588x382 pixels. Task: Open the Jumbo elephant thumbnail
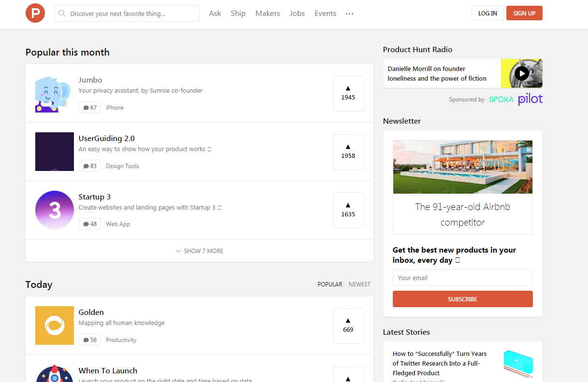(x=55, y=94)
